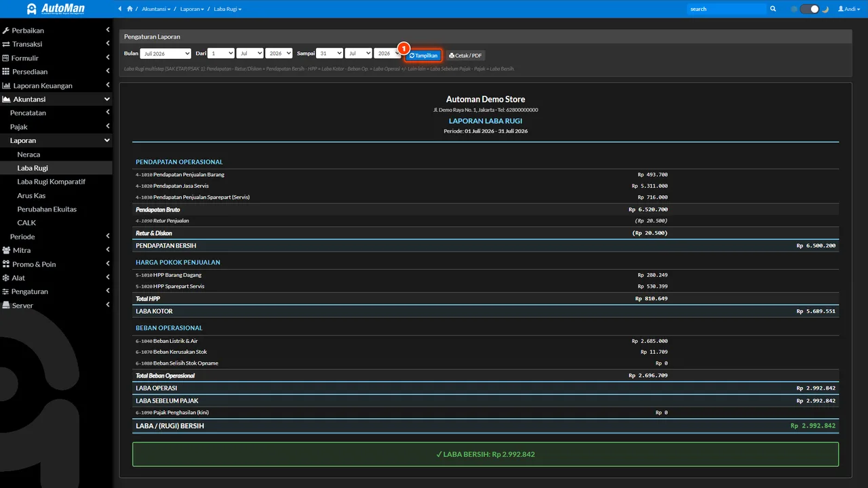Select Arus Kas in sidebar
The height and width of the screenshot is (488, 868).
[x=31, y=195]
